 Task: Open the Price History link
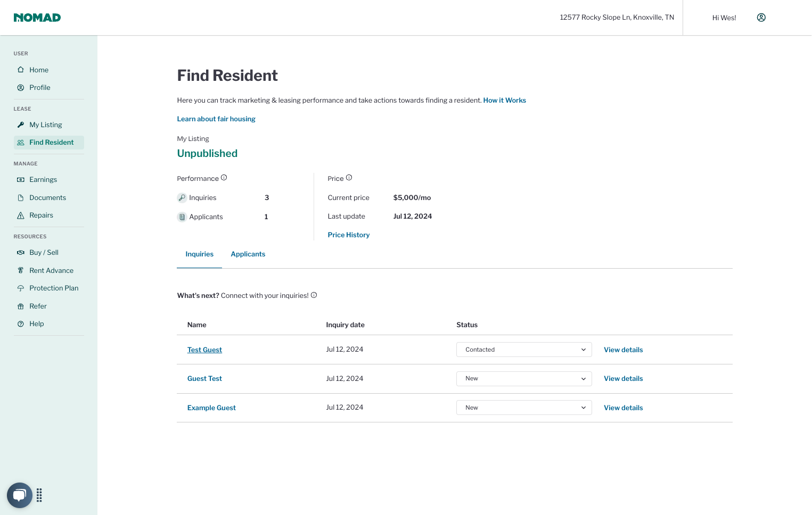coord(349,235)
